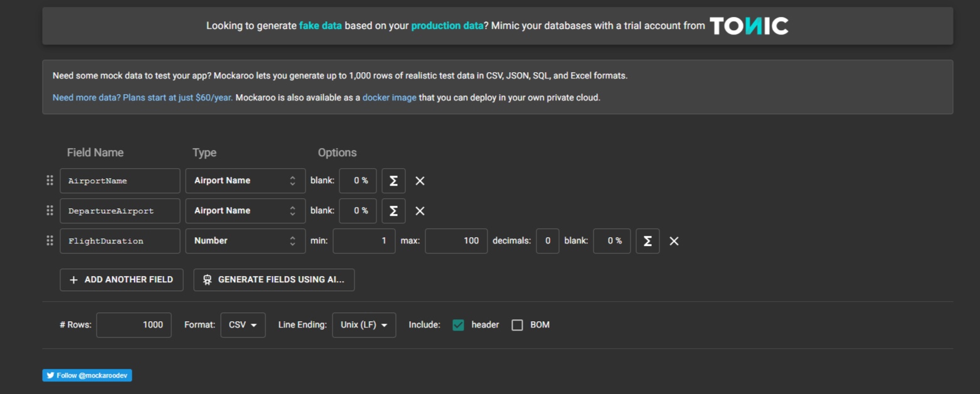Click the 'Type' column heading
This screenshot has height=394, width=980.
pos(205,152)
